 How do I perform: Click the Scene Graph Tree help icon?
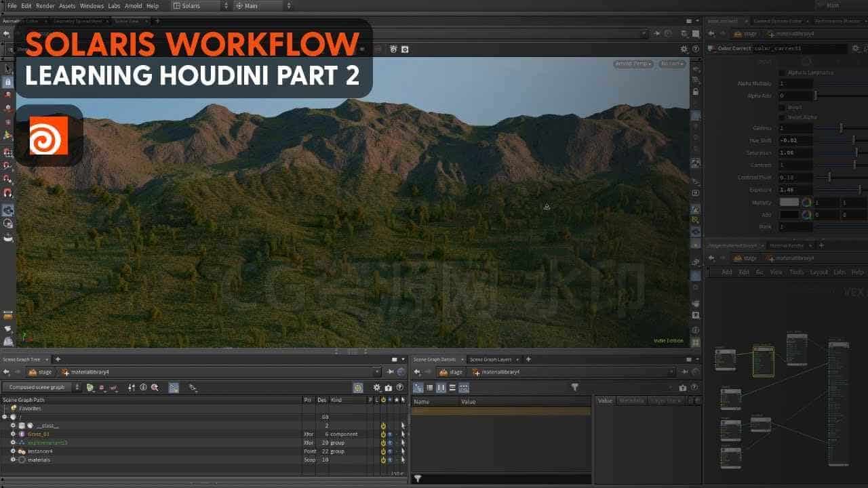[x=399, y=388]
